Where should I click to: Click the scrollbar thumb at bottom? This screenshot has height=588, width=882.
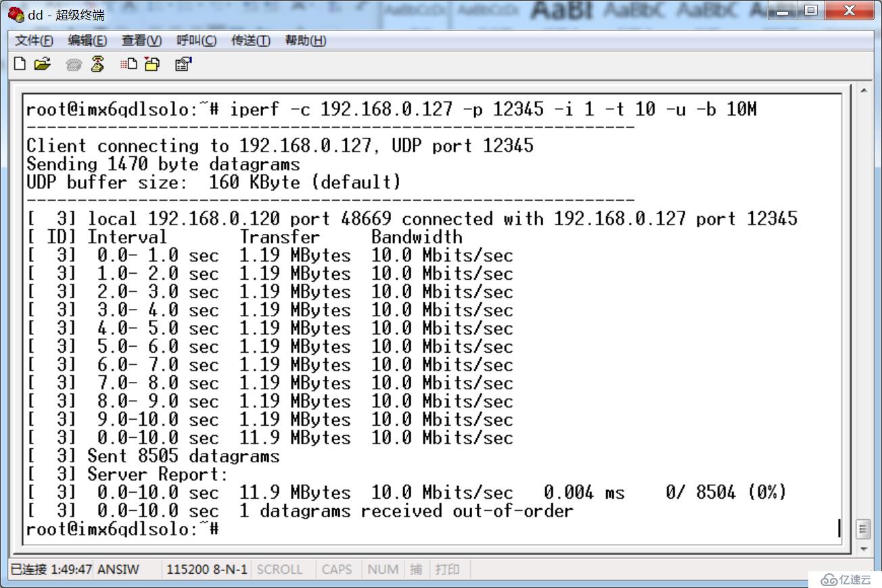coord(863,529)
